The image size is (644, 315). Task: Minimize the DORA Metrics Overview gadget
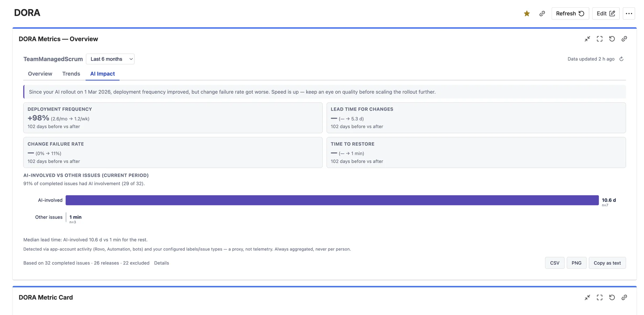point(587,39)
